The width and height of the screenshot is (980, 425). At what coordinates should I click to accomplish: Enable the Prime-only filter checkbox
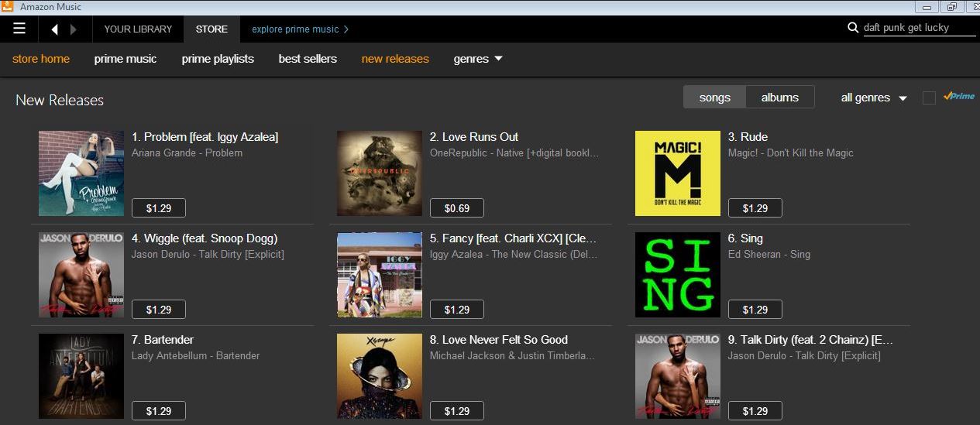(x=929, y=98)
